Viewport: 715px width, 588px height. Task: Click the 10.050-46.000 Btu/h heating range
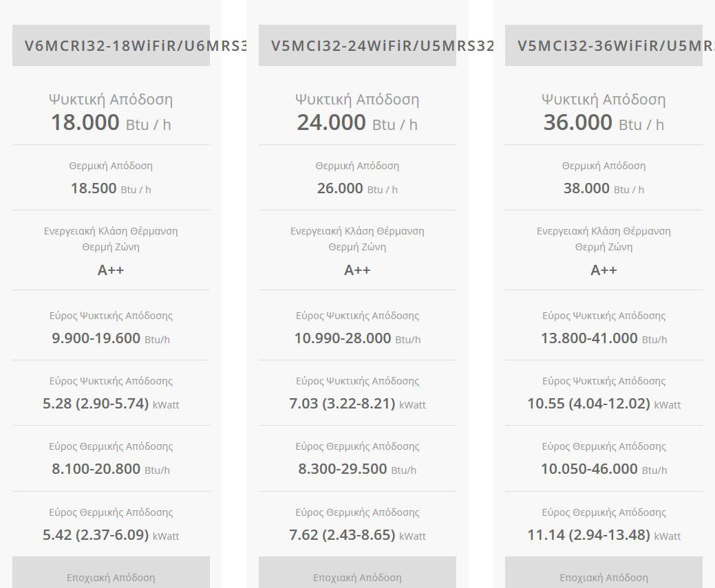[604, 469]
